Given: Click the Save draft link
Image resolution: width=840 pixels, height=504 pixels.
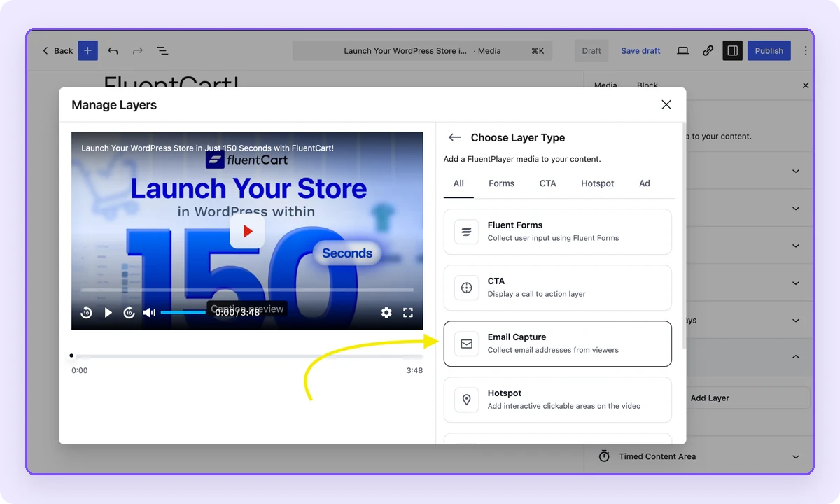Looking at the screenshot, I should pyautogui.click(x=640, y=51).
